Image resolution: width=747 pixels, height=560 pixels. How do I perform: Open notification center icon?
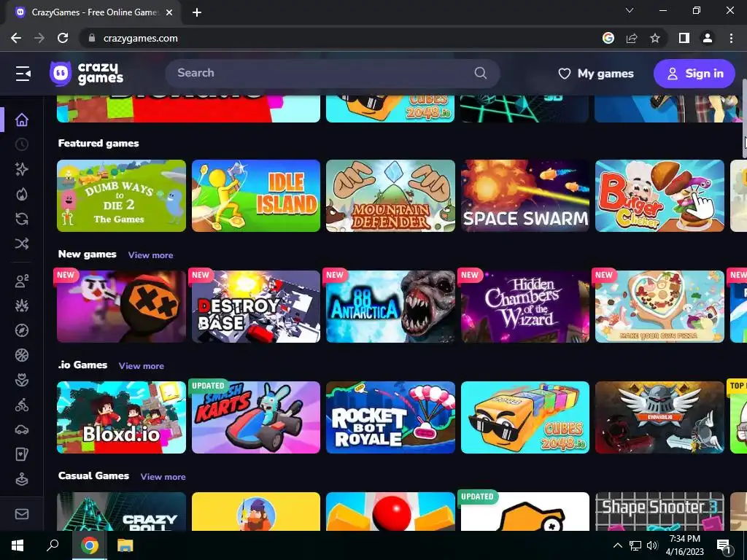coord(724,545)
